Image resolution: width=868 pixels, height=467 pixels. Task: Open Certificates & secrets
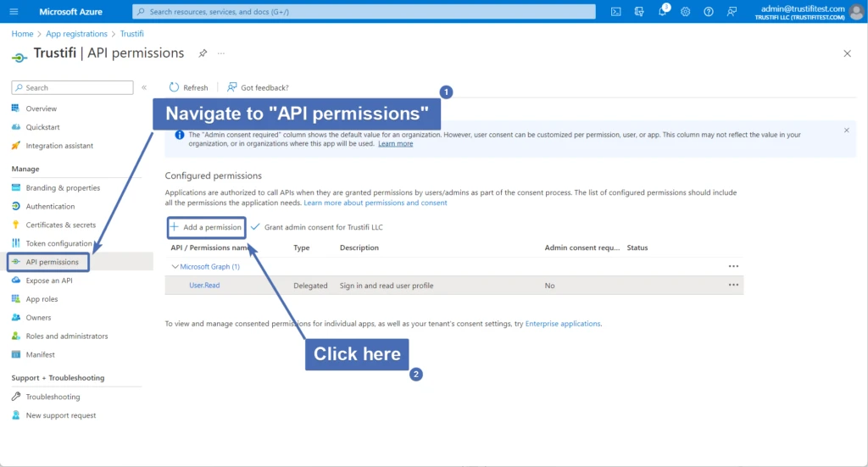tap(60, 225)
